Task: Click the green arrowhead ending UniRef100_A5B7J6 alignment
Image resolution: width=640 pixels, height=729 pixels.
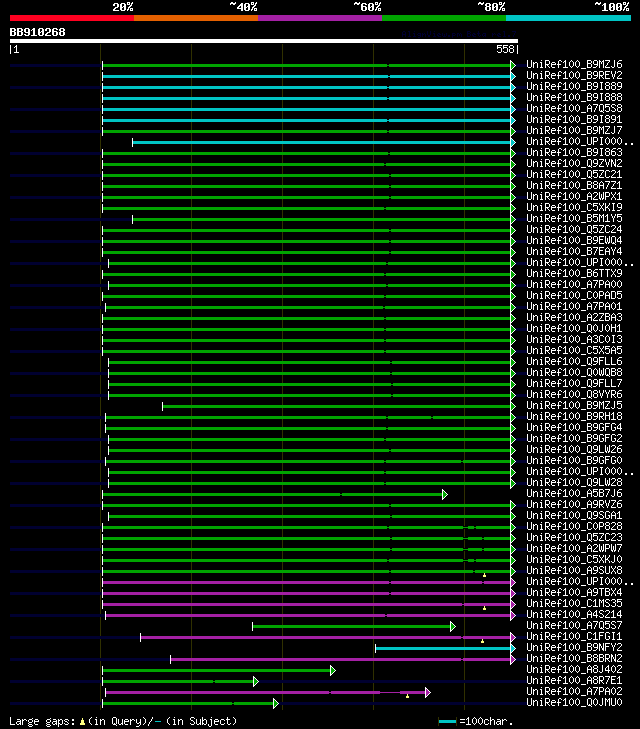Action: click(445, 494)
